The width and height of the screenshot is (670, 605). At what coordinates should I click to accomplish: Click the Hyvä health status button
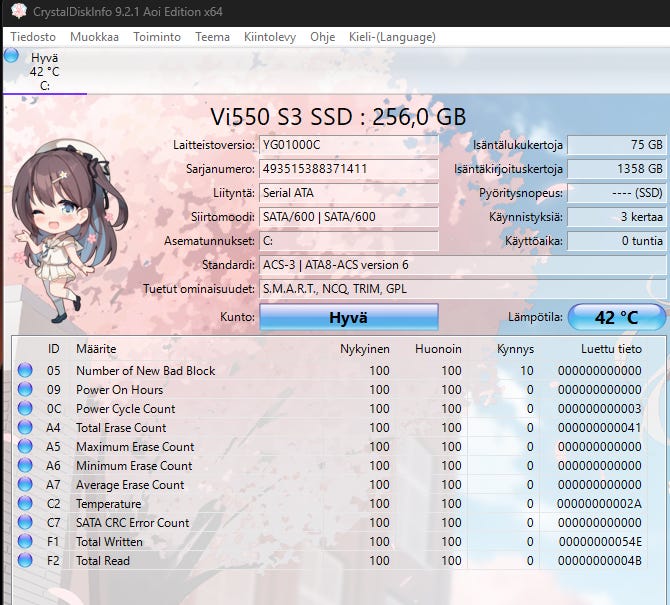click(349, 317)
